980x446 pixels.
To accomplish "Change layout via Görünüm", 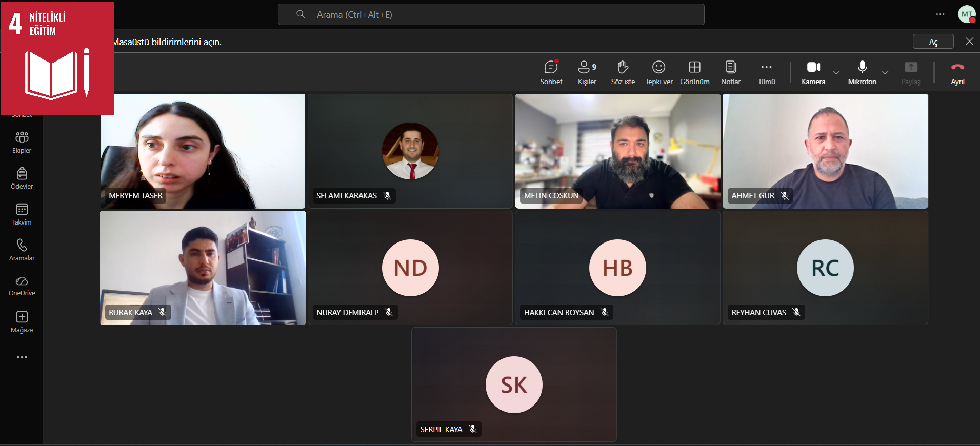I will tap(694, 72).
